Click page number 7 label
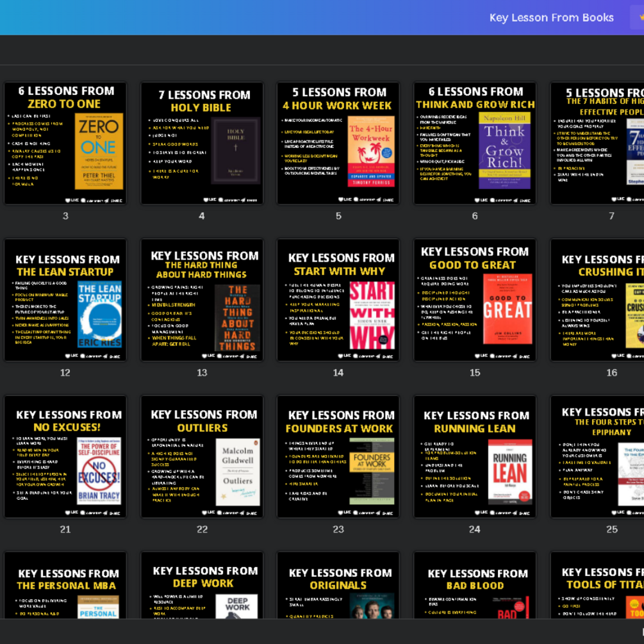Viewport: 644px width, 644px height. click(x=611, y=216)
